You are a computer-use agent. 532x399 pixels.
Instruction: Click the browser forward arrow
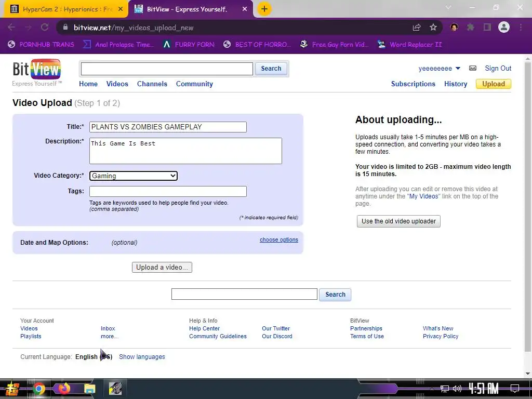click(x=28, y=28)
